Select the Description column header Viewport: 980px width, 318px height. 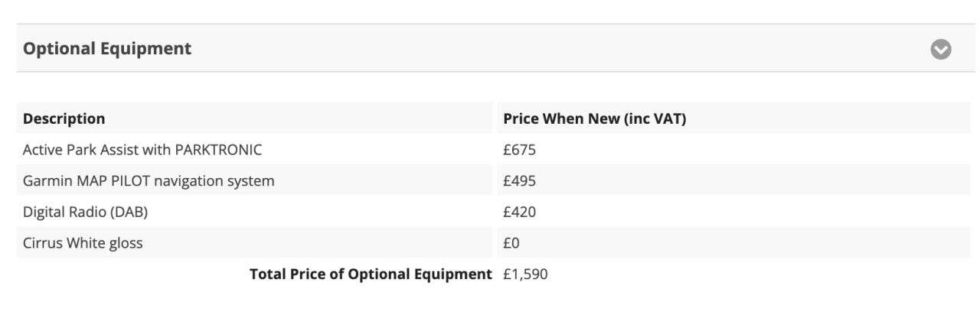point(64,119)
